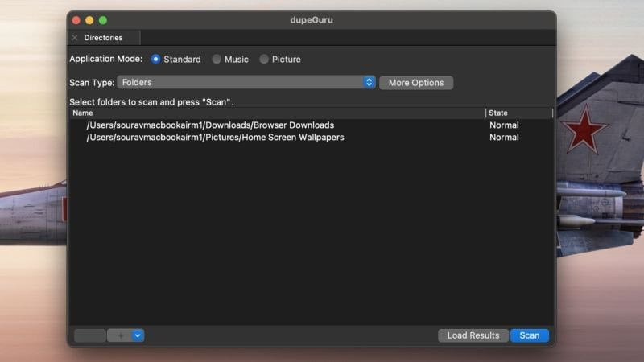
Task: Switch to the Directories tab
Action: (x=103, y=38)
